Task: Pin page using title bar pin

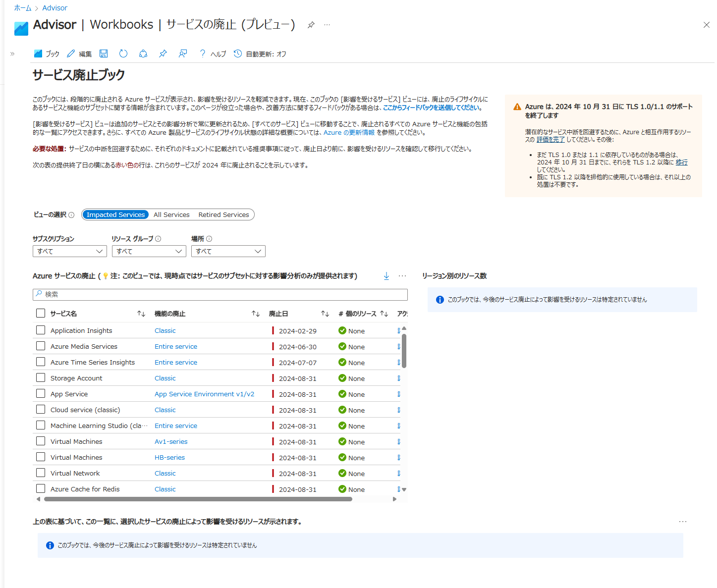Action: pyautogui.click(x=311, y=25)
